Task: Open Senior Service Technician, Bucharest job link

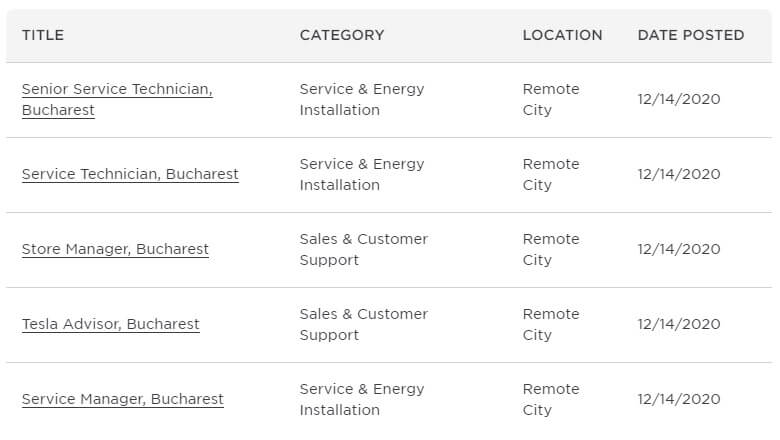Action: [x=117, y=99]
